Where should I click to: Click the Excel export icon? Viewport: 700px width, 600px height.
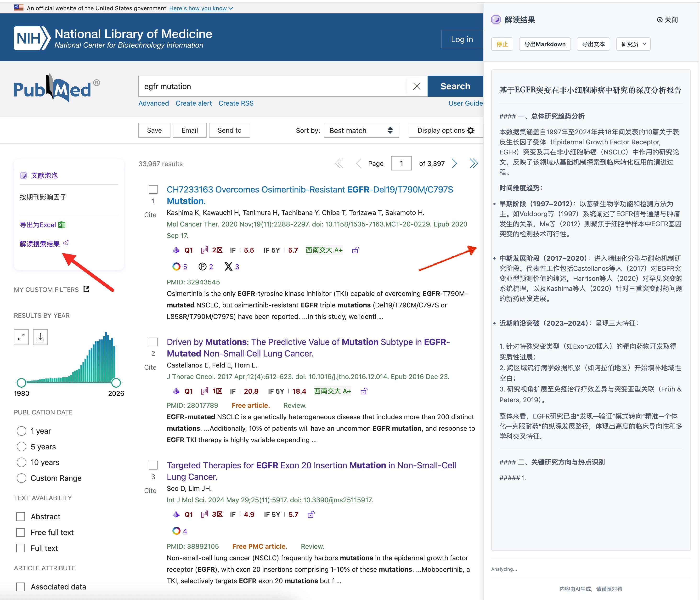click(x=62, y=225)
